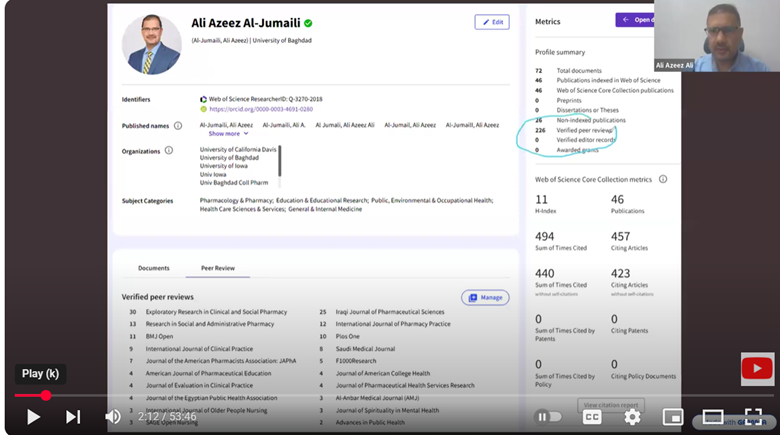The image size is (780, 435).
Task: Click 'American Journal of Pharmaceutical Education'
Action: pyautogui.click(x=208, y=373)
